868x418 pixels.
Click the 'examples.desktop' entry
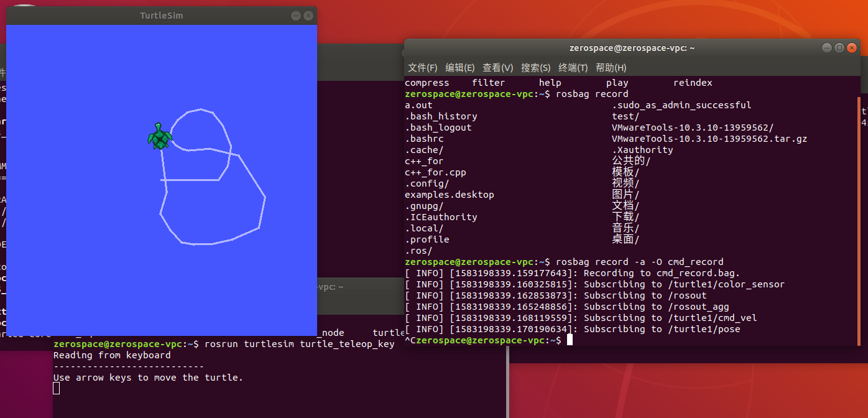click(x=450, y=195)
